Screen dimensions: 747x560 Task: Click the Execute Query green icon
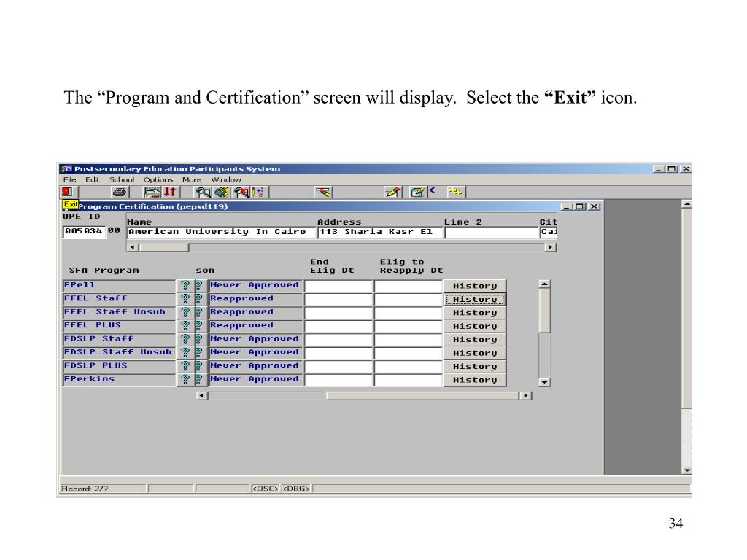pyautogui.click(x=222, y=192)
